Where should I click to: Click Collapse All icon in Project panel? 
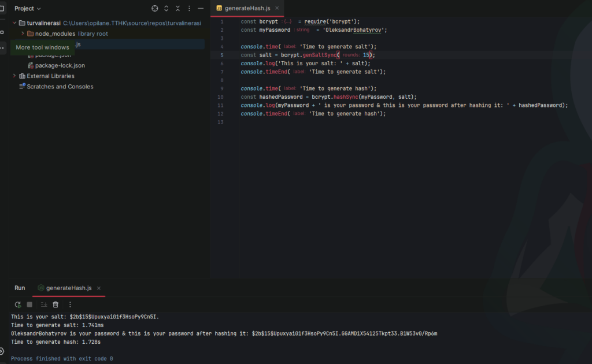[178, 8]
